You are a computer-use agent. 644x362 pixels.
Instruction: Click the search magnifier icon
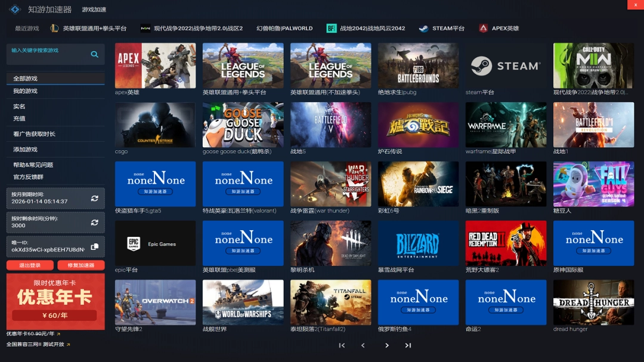(x=94, y=54)
